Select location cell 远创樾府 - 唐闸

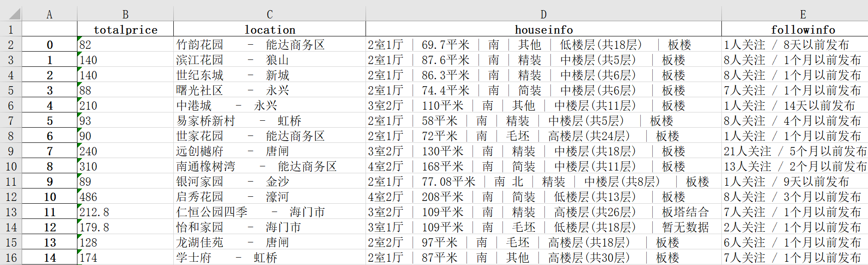pos(270,151)
